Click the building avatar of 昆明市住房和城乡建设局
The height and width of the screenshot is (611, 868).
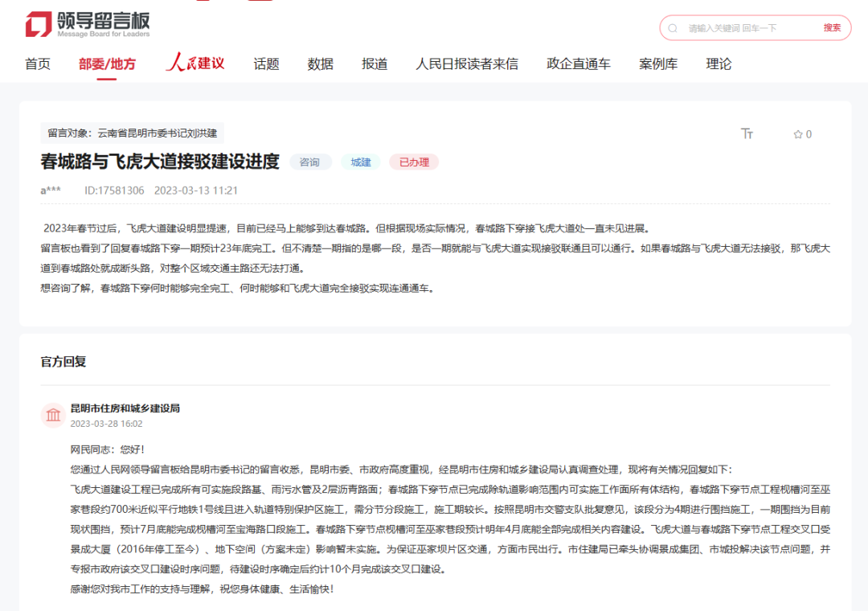coord(53,416)
